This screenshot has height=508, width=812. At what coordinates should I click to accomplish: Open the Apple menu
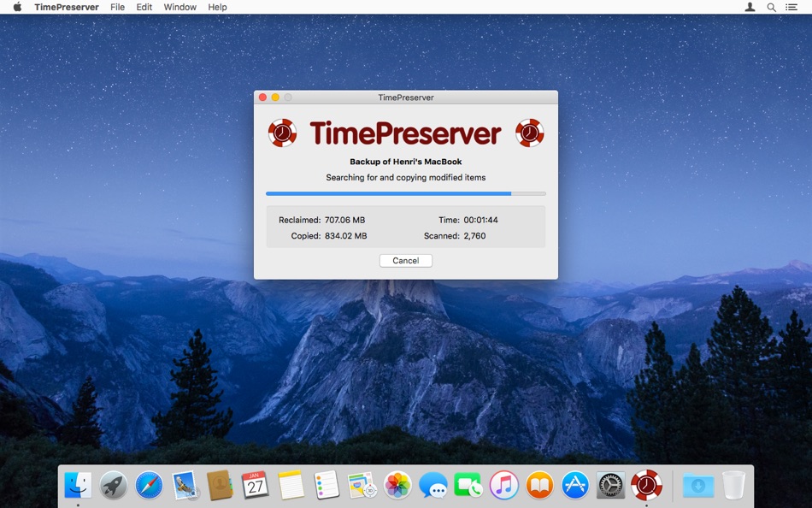(17, 7)
